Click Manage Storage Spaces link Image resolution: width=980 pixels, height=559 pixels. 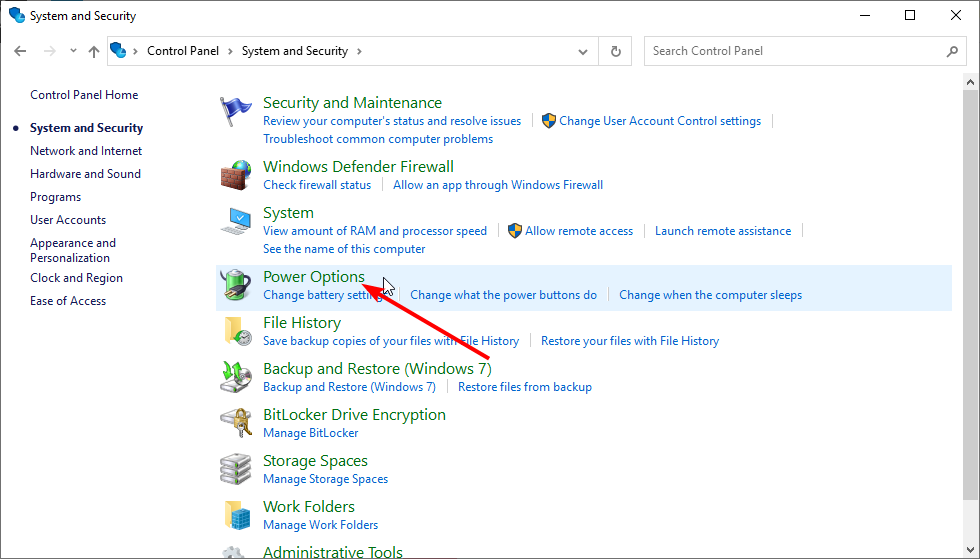pos(326,479)
